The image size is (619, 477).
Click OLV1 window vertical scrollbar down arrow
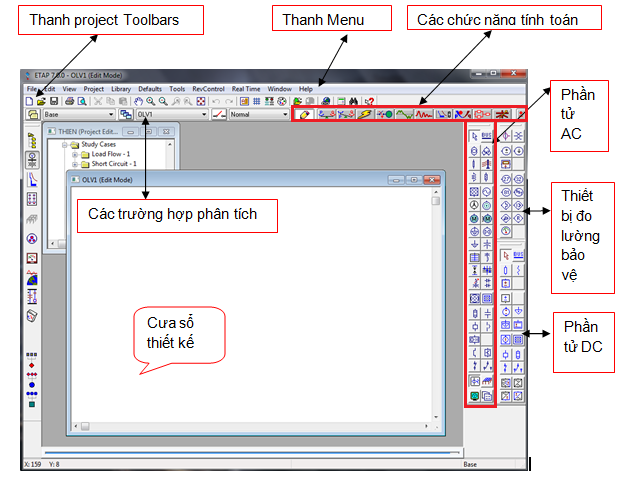[436, 417]
